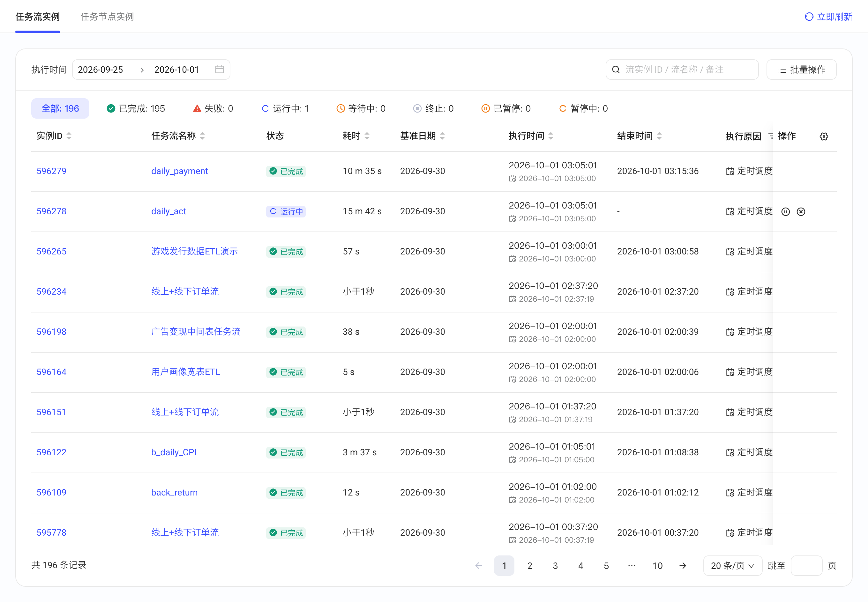The height and width of the screenshot is (602, 868).
Task: Click 定时调度 in row 596279
Action: pyautogui.click(x=749, y=171)
